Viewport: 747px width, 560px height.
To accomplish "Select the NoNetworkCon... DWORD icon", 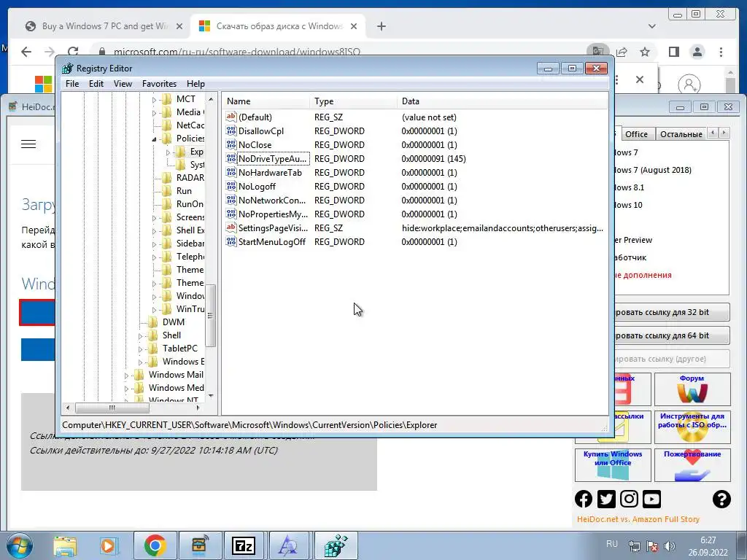I will 231,200.
